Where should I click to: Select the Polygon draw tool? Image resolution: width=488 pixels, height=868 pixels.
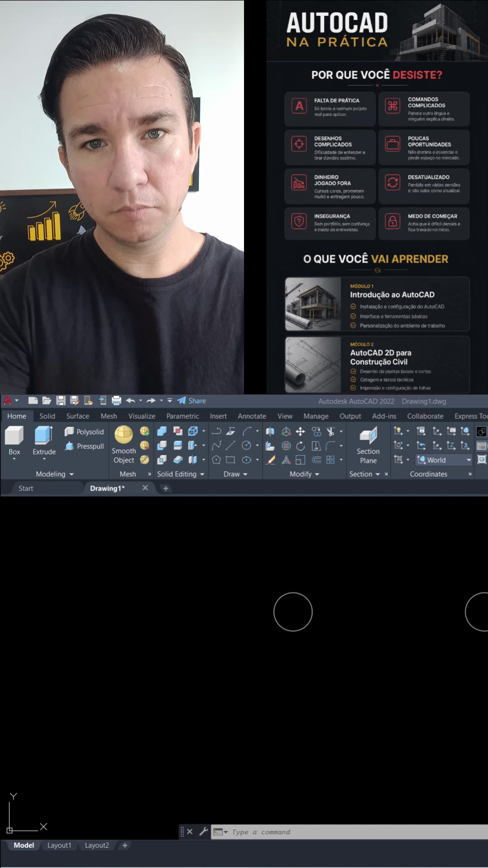(x=216, y=460)
